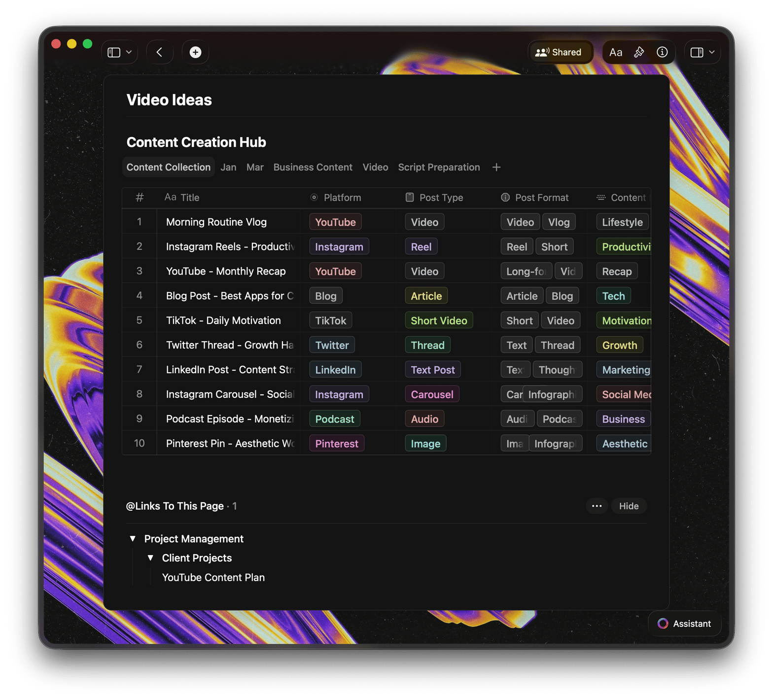Click the Shared button
773x700 pixels.
pyautogui.click(x=559, y=52)
